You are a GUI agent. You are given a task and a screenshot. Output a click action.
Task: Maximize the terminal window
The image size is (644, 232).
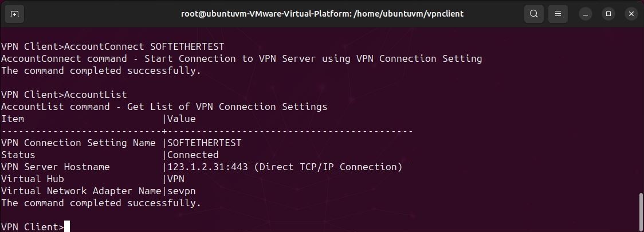coord(608,14)
